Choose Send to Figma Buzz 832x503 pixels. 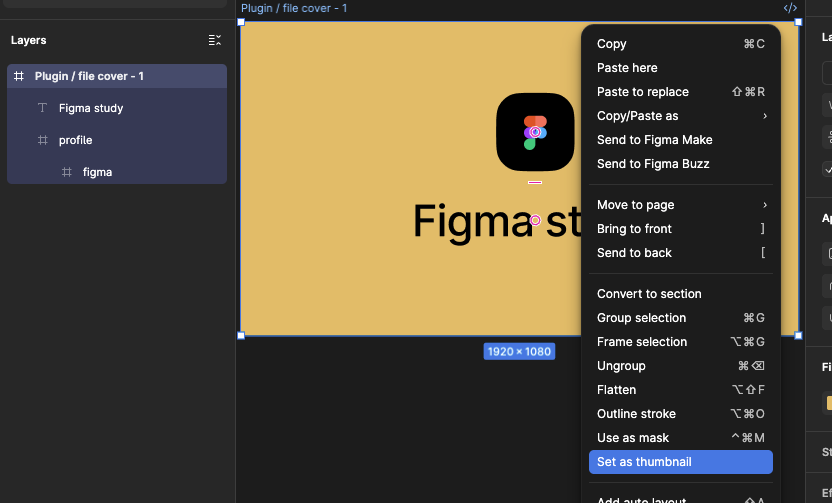(x=681, y=163)
